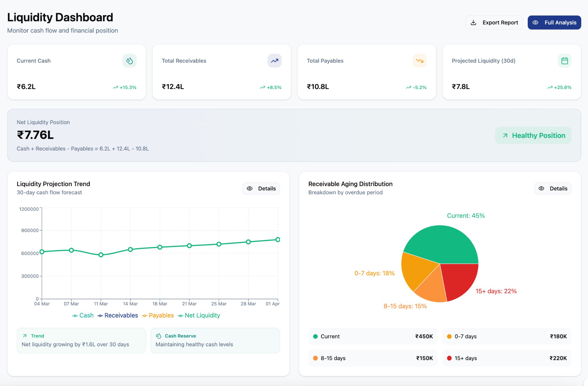Viewport: 588px width, 386px height.
Task: Toggle the Cash series in the chart legend
Action: point(83,315)
